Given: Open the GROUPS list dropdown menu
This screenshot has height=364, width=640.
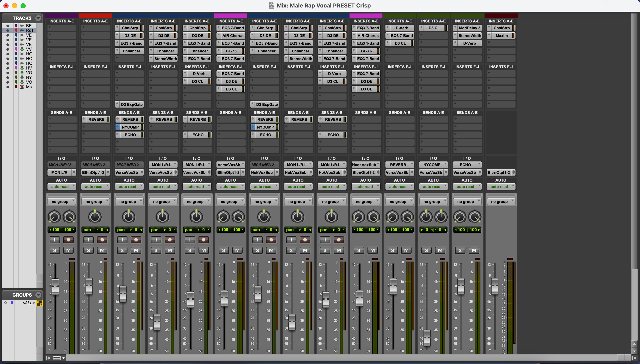Looking at the screenshot, I should (38, 295).
